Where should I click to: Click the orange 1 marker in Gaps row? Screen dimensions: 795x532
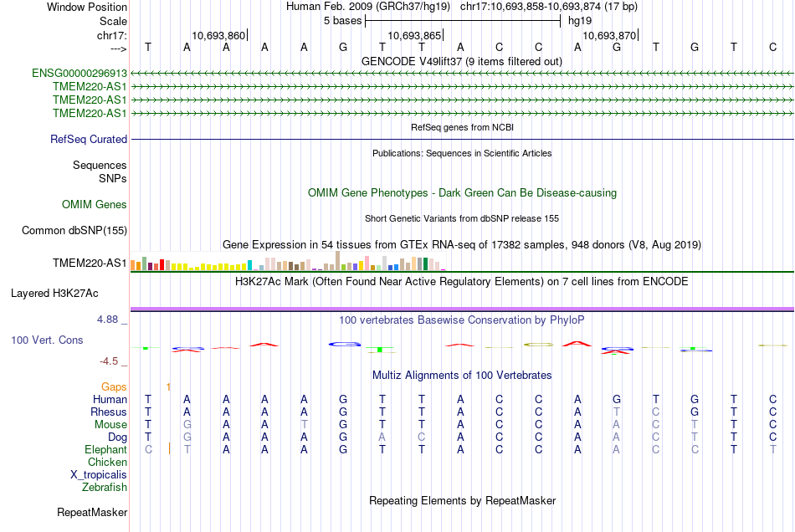[x=168, y=387]
